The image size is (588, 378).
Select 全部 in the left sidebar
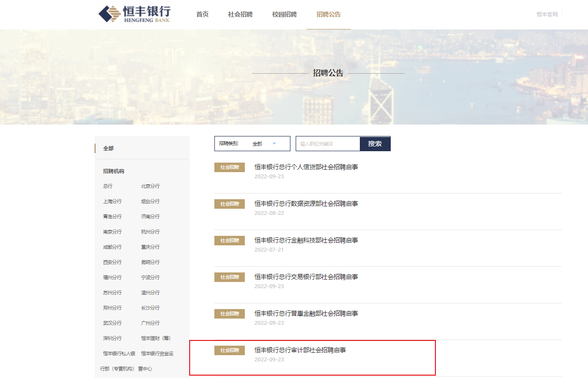(x=108, y=148)
